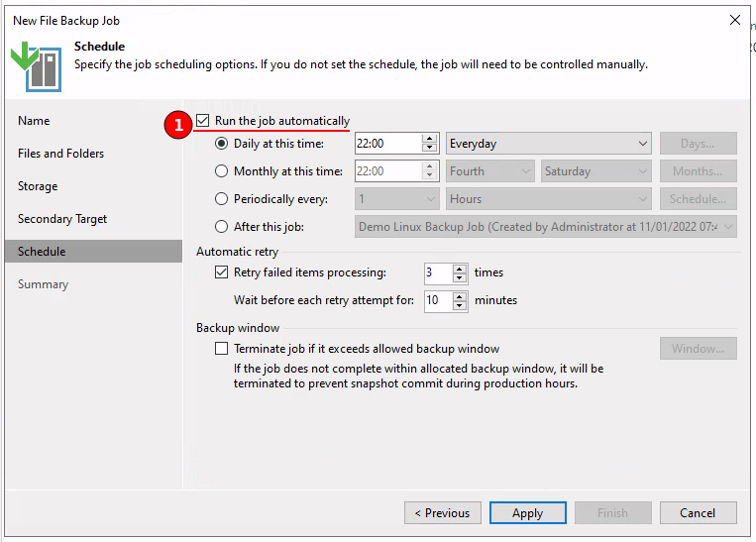Decrease retry times count

coord(460,277)
